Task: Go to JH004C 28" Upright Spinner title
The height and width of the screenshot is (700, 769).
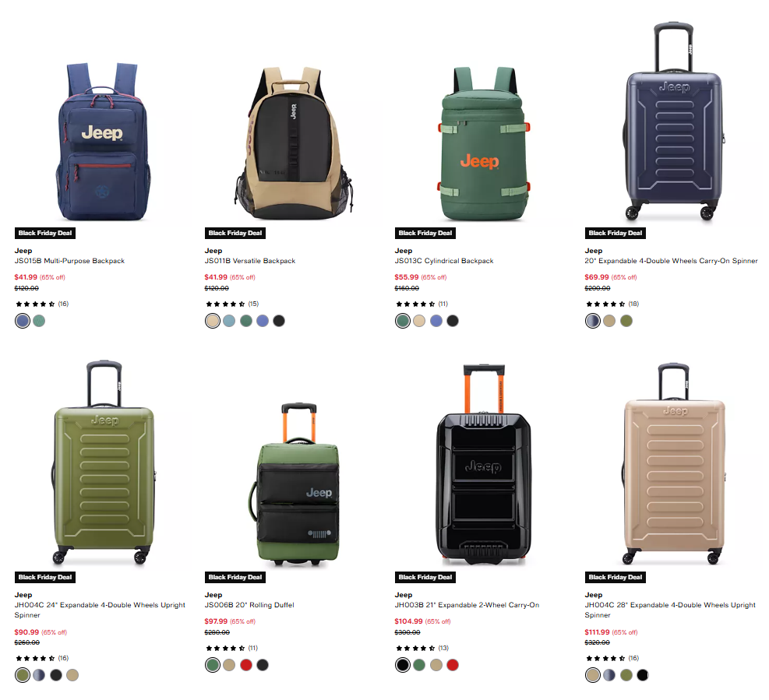Action: (x=670, y=610)
